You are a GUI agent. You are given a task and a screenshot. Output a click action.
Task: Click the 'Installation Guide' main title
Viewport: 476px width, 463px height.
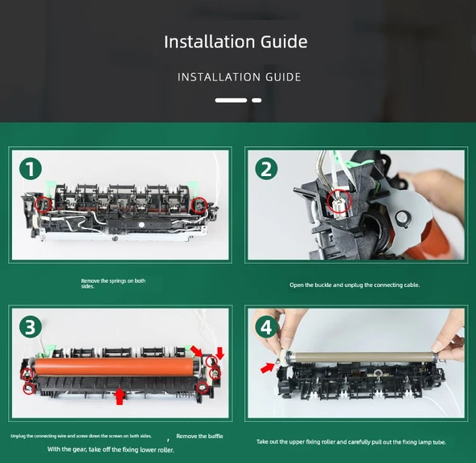(x=236, y=42)
